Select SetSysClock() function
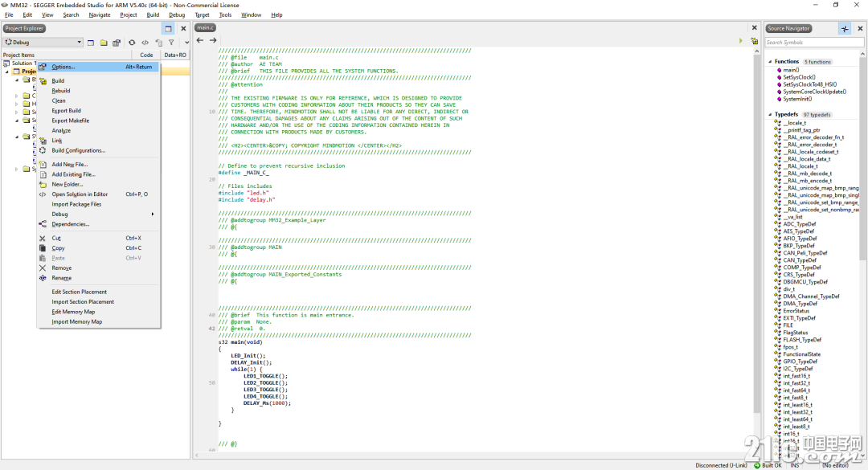Image resolution: width=868 pixels, height=470 pixels. pyautogui.click(x=799, y=77)
